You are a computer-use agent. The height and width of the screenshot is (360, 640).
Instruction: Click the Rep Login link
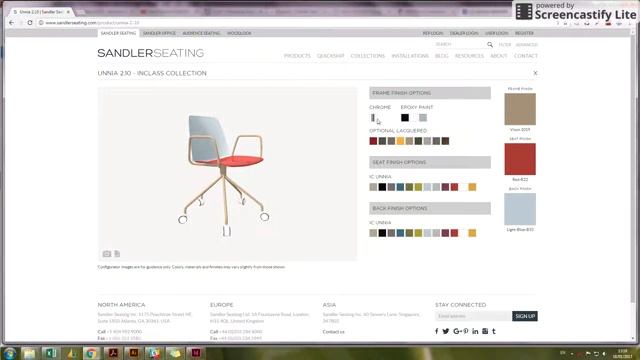[433, 33]
